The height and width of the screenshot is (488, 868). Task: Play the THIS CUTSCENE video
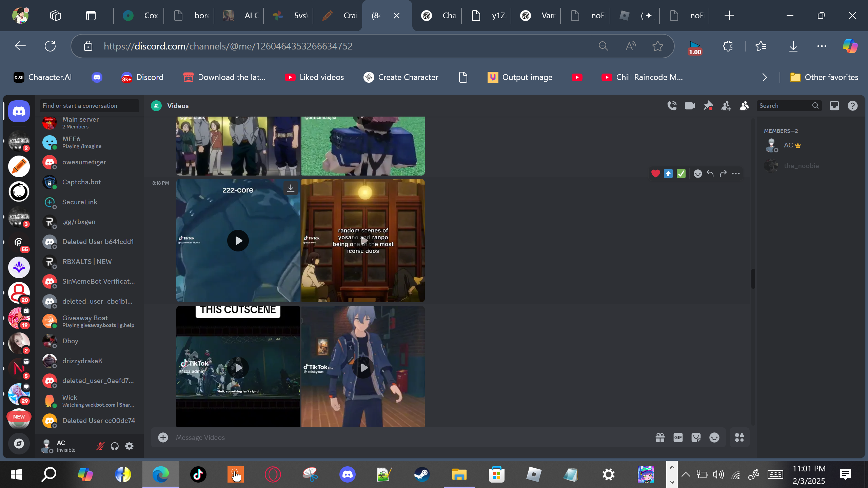click(238, 368)
